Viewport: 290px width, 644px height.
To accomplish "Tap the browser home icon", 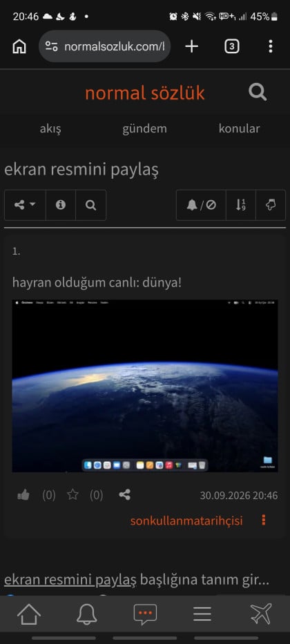I will (19, 47).
